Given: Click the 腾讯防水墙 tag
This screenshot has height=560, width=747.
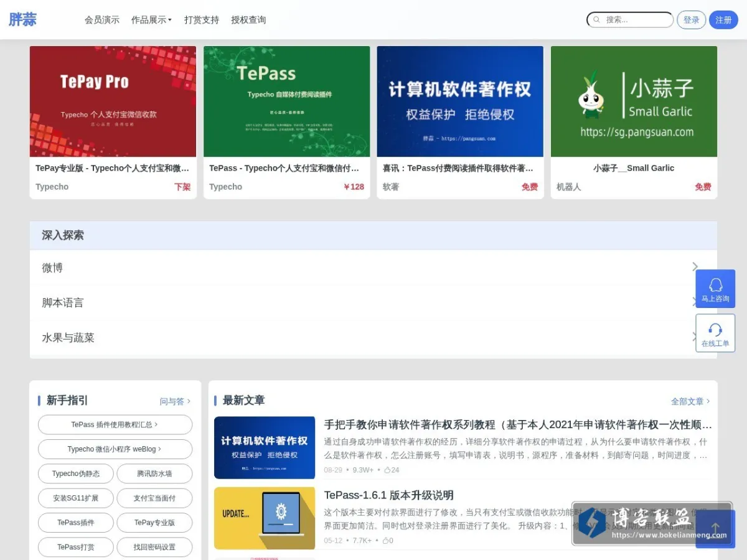Looking at the screenshot, I should click(154, 474).
